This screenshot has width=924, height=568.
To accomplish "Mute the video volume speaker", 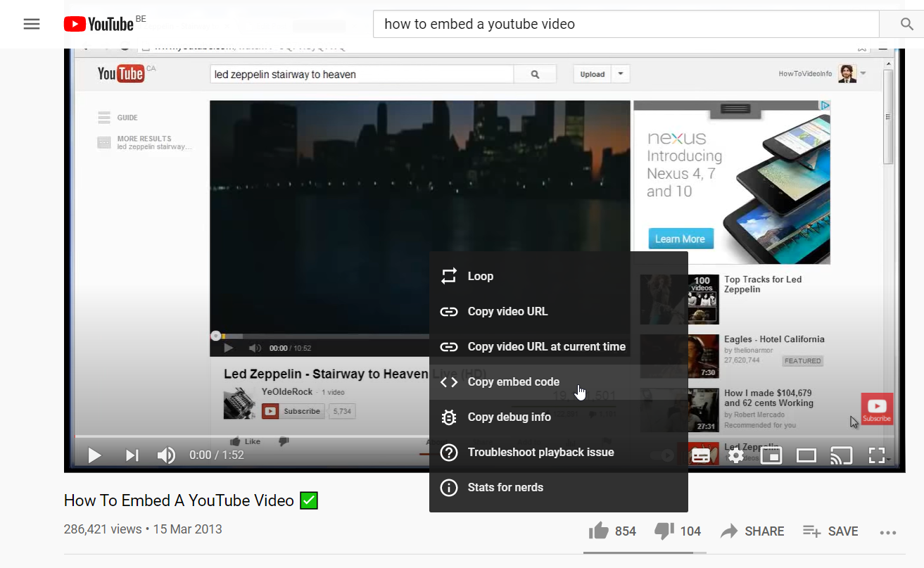I will (x=166, y=455).
